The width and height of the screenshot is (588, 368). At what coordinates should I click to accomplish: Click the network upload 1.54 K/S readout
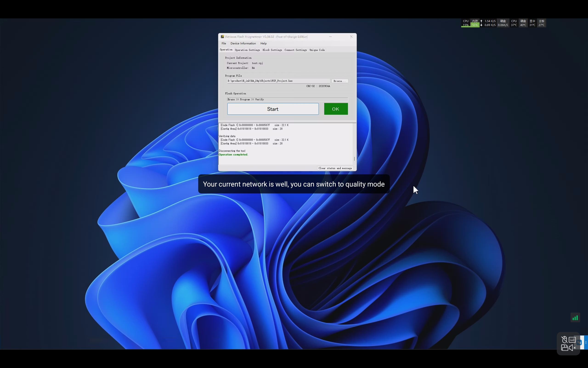tap(488, 21)
